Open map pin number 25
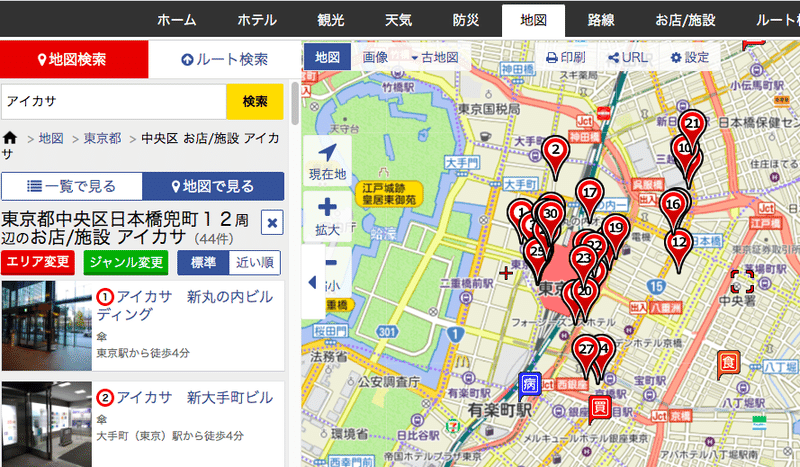Screen dimensions: 800x467 tap(537, 252)
